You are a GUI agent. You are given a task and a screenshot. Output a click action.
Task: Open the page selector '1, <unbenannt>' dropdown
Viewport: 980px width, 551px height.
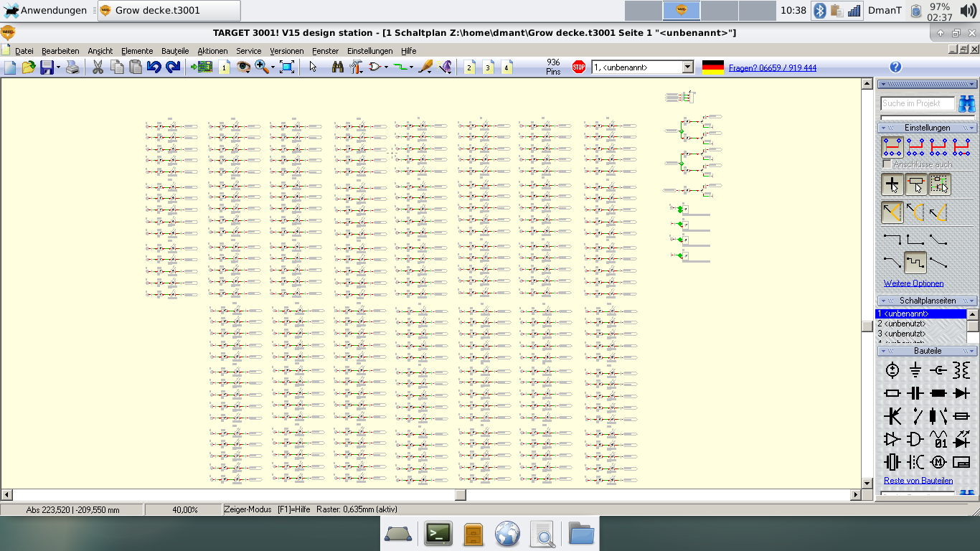point(688,67)
